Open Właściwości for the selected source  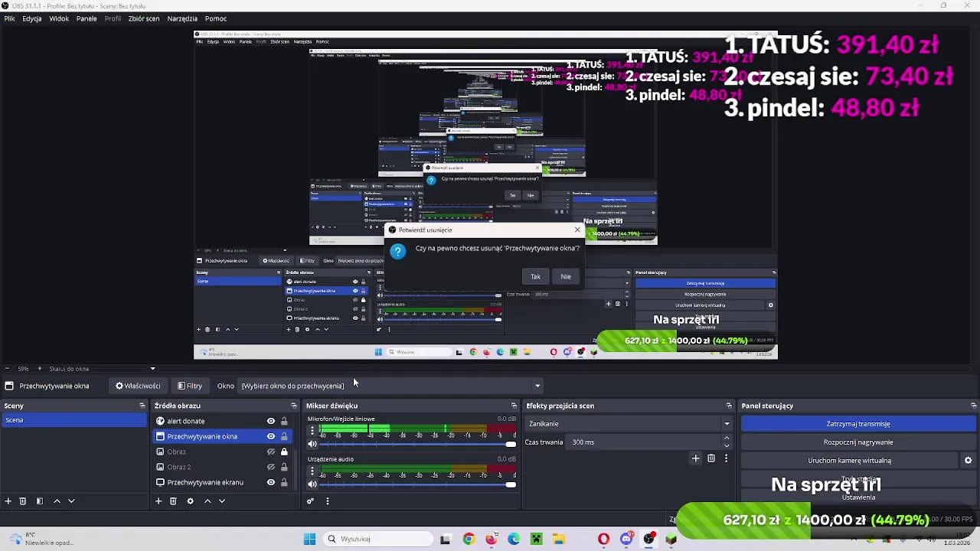coord(138,386)
